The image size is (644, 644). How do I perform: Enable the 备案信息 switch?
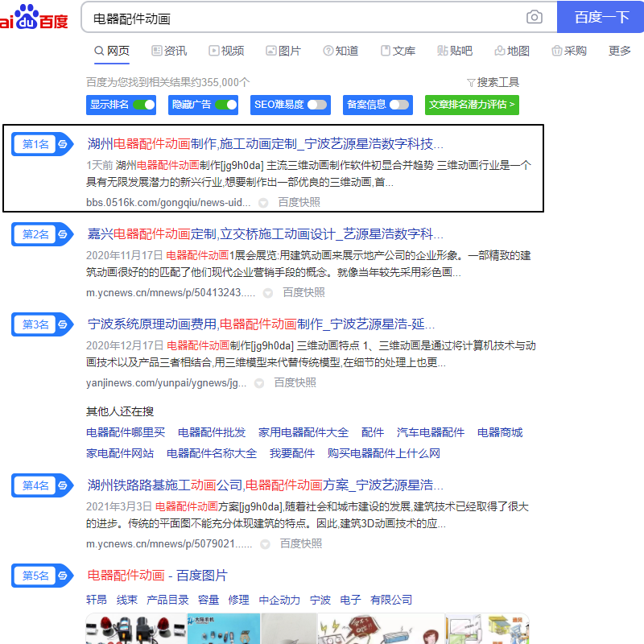(x=399, y=105)
